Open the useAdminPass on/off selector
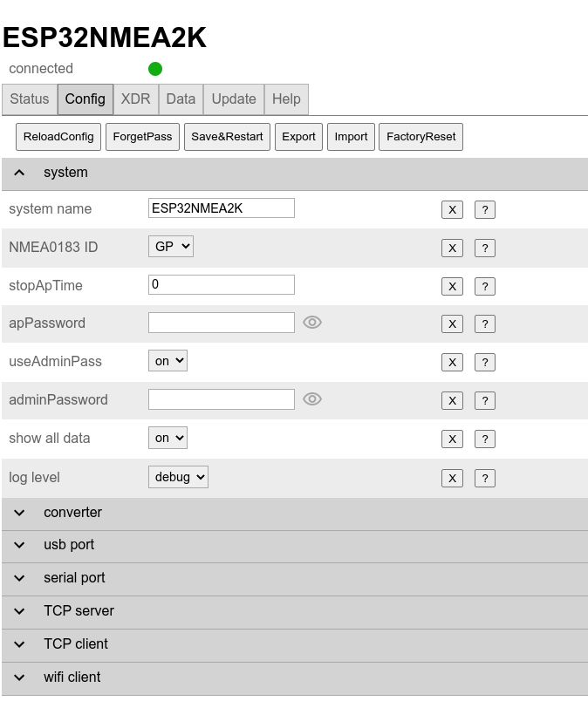Screen dimensions: 588x708 coord(168,361)
